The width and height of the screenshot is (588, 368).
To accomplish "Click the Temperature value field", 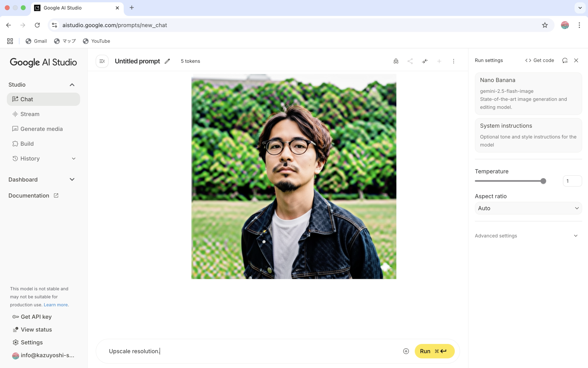I will coord(572,181).
